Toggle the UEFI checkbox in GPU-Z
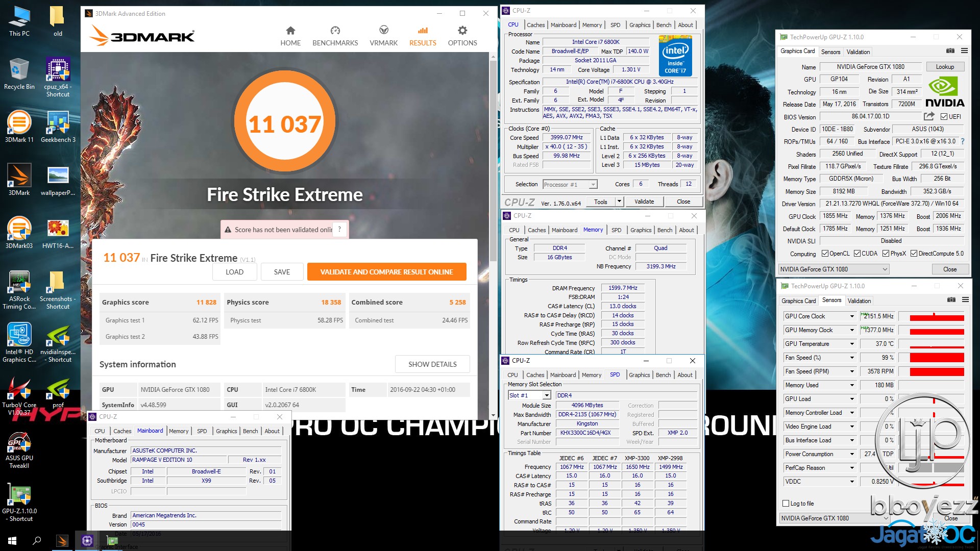The image size is (980, 551). click(x=944, y=117)
